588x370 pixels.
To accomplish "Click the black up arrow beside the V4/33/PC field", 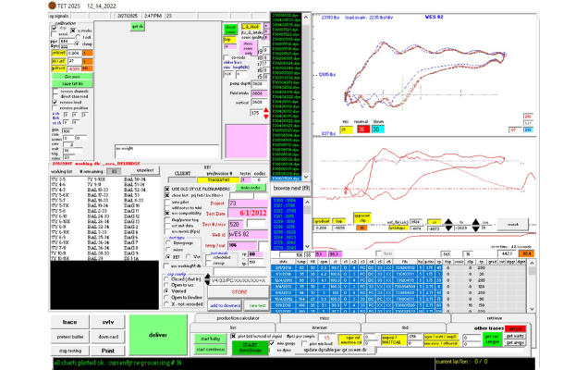I will click(x=207, y=277).
